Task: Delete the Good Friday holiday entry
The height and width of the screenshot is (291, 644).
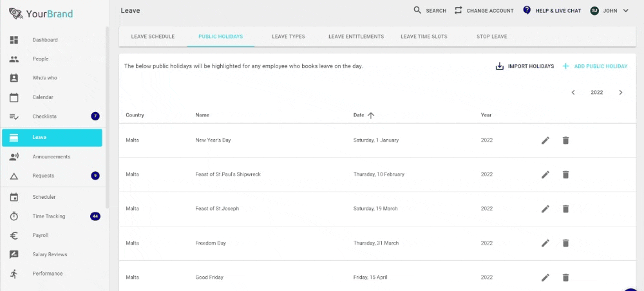Action: tap(565, 277)
